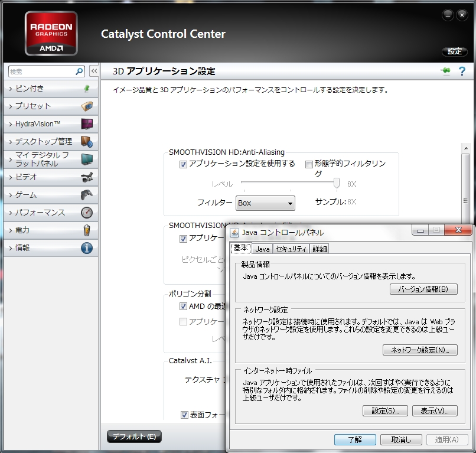Open the フィルター Box dropdown

pos(265,203)
